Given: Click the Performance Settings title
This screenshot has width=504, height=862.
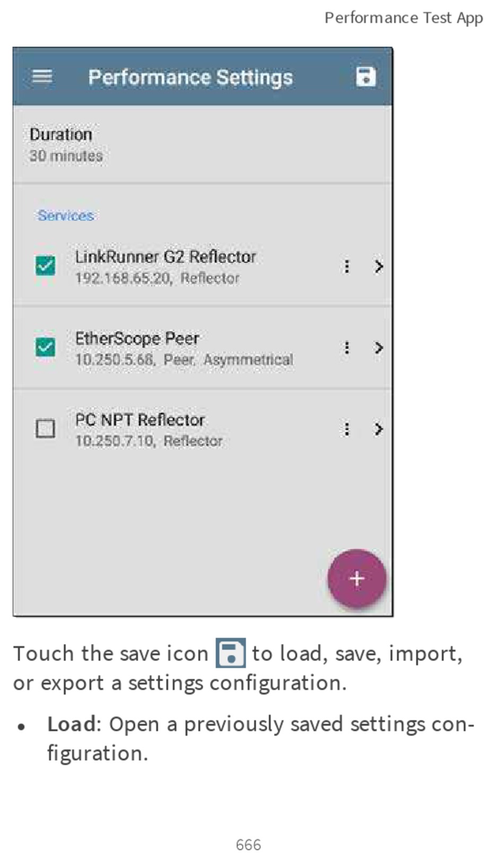Looking at the screenshot, I should [190, 77].
